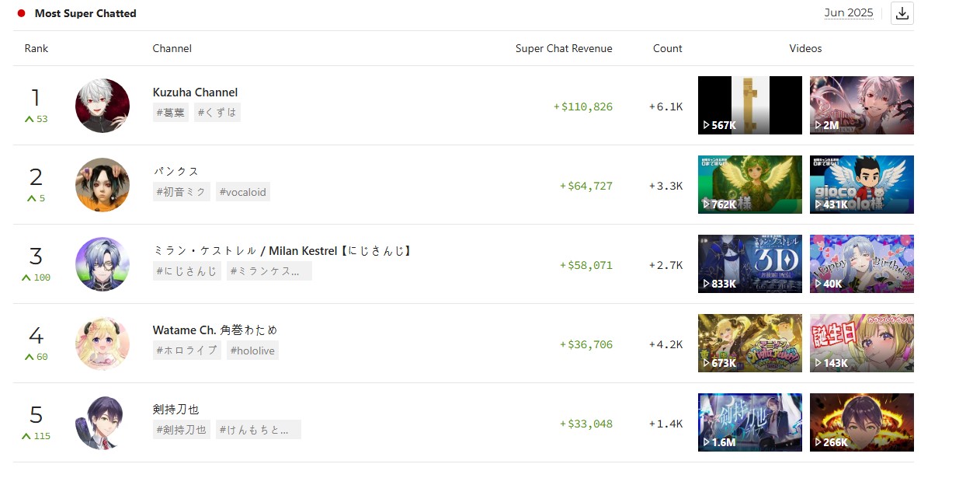Open Milan Kestrel channel avatar
This screenshot has height=478, width=980.
pyautogui.click(x=103, y=264)
